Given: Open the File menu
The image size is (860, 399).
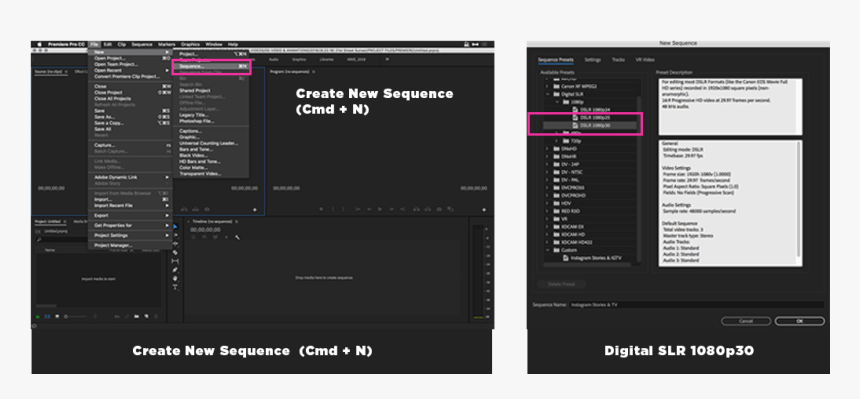Looking at the screenshot, I should click(94, 44).
